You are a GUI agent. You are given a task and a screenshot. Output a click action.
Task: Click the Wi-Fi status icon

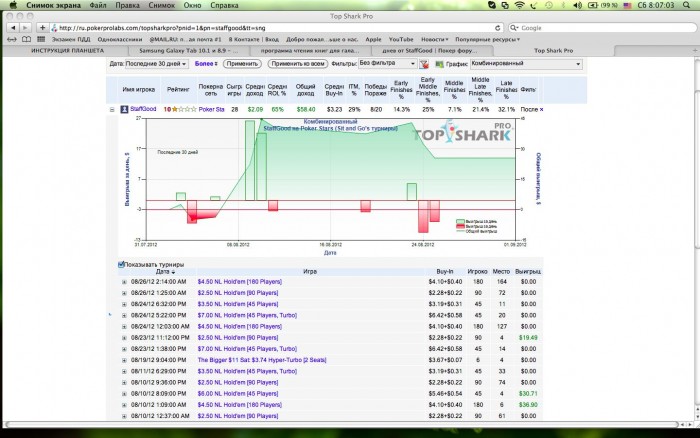click(519, 5)
